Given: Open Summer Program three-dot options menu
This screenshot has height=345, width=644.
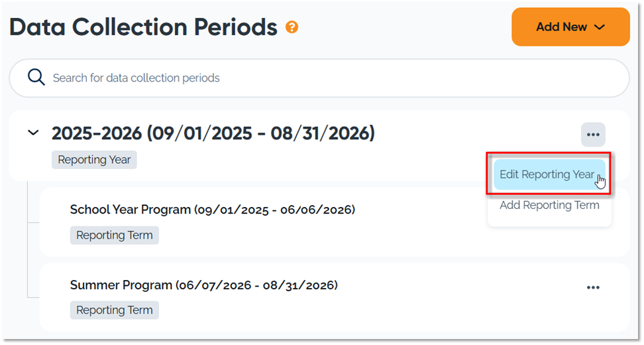Looking at the screenshot, I should pos(593,287).
